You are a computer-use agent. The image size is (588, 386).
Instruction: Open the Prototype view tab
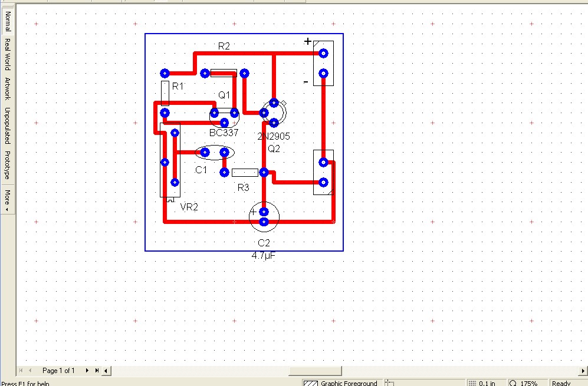point(8,165)
